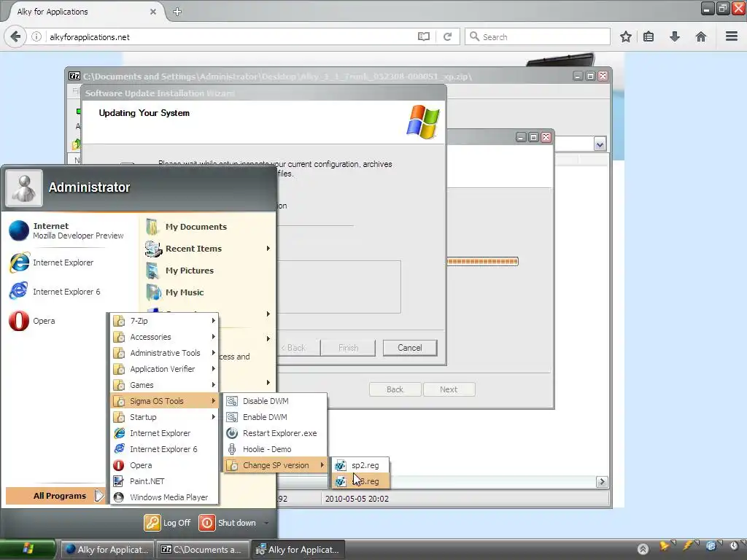Launch Opera from All Programs list

[x=164, y=465]
